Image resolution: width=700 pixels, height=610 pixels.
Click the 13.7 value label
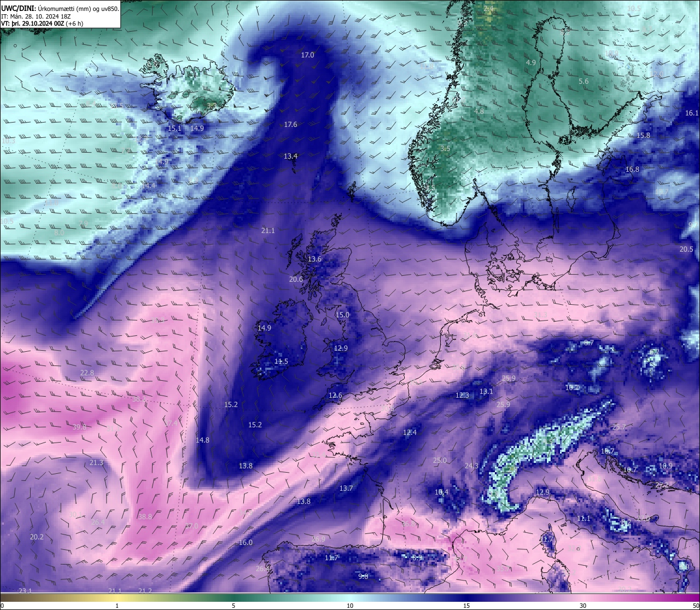[346, 488]
